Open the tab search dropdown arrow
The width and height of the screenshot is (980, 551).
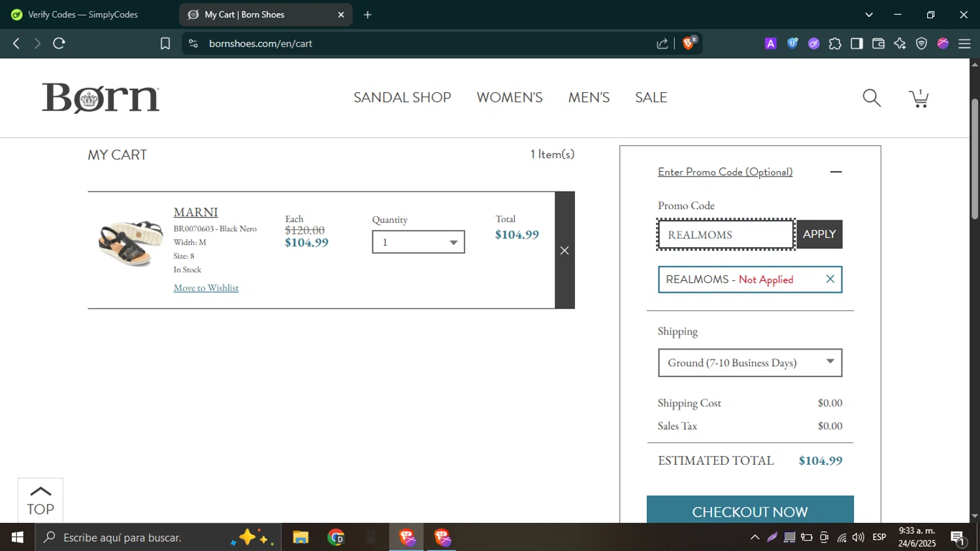click(868, 14)
